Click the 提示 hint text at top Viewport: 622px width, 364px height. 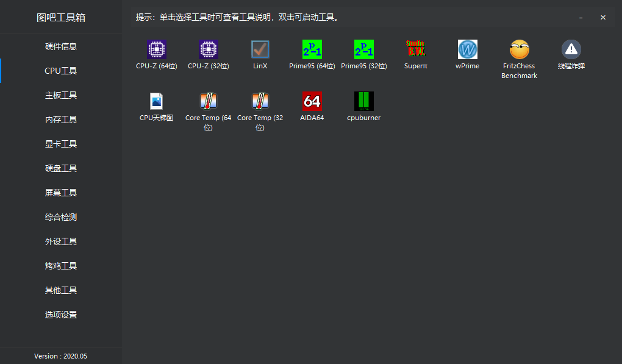pos(237,18)
